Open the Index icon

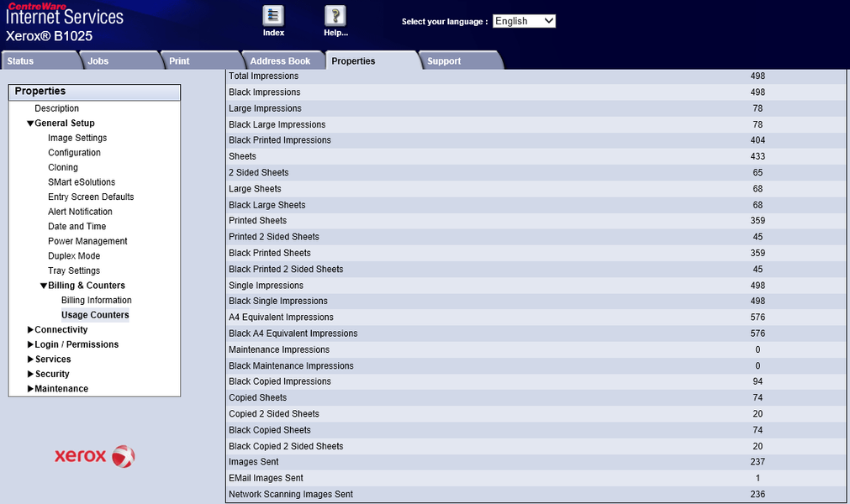(273, 16)
